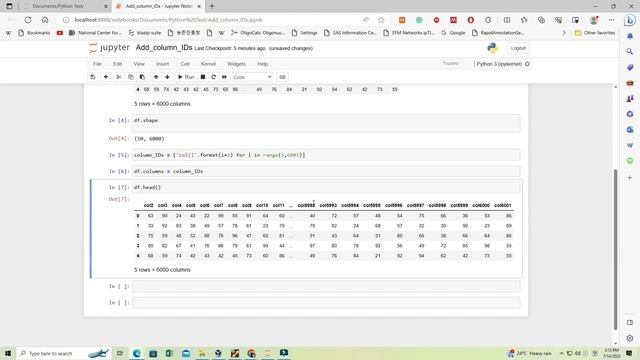Click the taskbar search box
640x360 pixels.
(63, 353)
